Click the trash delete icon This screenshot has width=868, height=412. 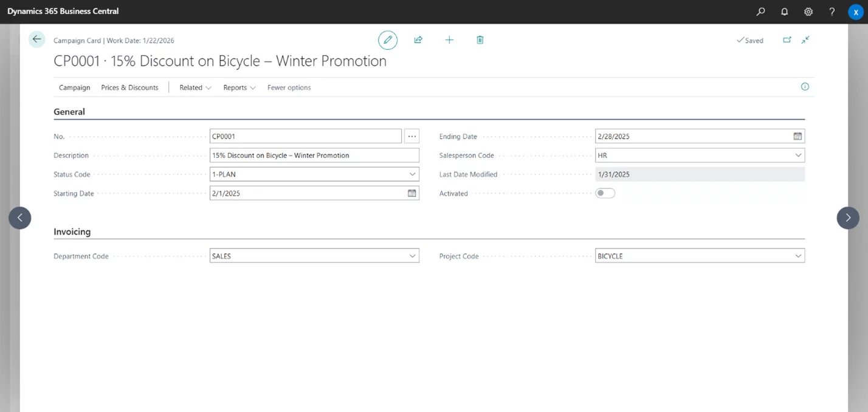coord(480,40)
